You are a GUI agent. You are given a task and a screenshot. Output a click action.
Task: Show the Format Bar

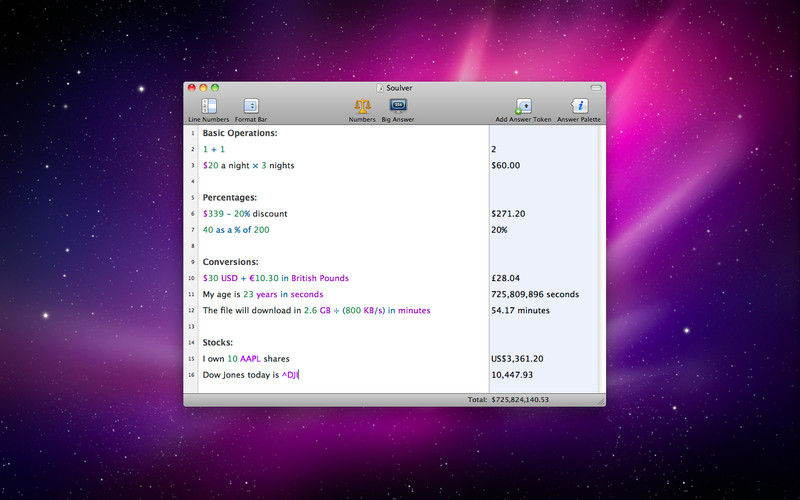251,106
